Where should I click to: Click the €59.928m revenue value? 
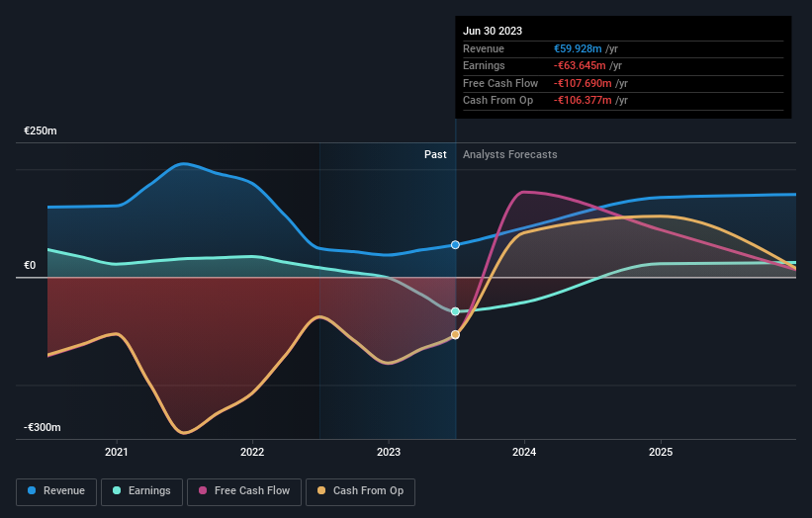point(578,48)
